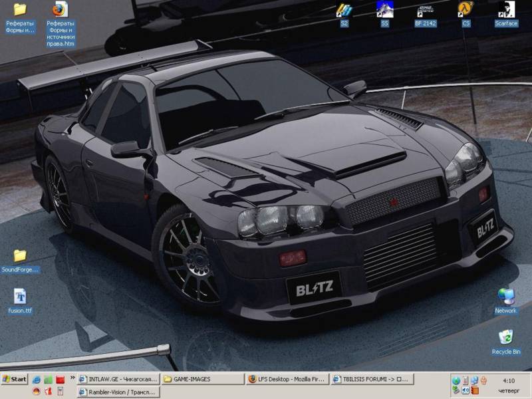The width and height of the screenshot is (532, 399).
Task: Open the Scarface game shortcut
Action: [506, 11]
